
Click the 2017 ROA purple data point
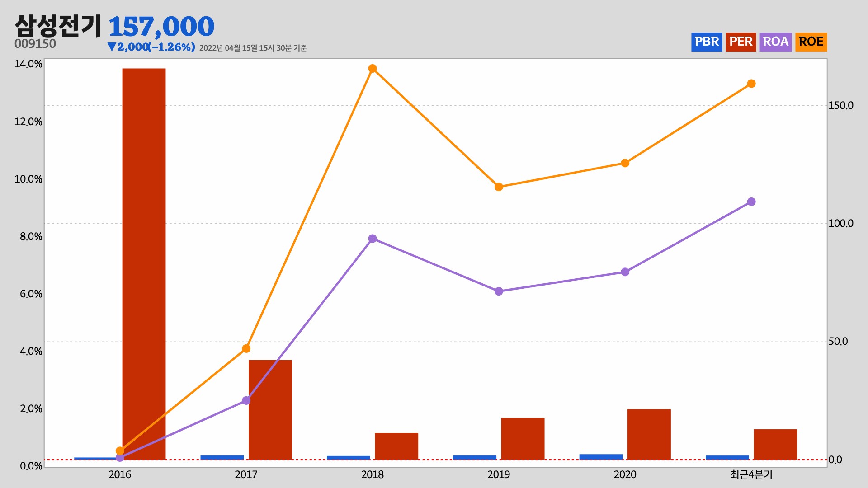tap(246, 400)
